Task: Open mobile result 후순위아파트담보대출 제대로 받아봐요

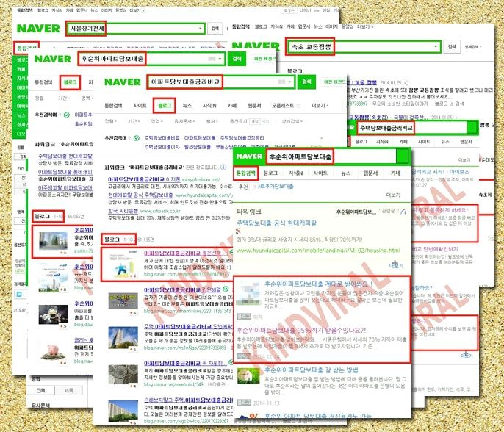Action: (x=319, y=284)
